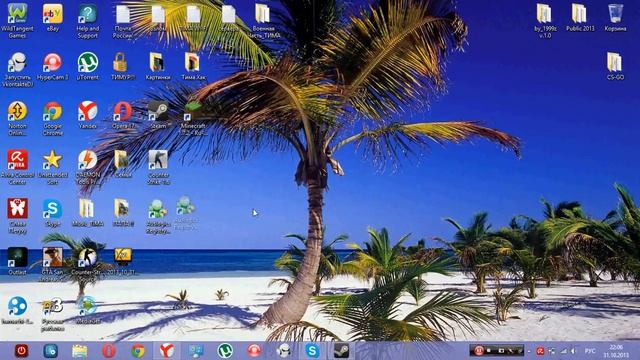
Task: Launch Google Chrome from the desktop
Action: coord(53,118)
